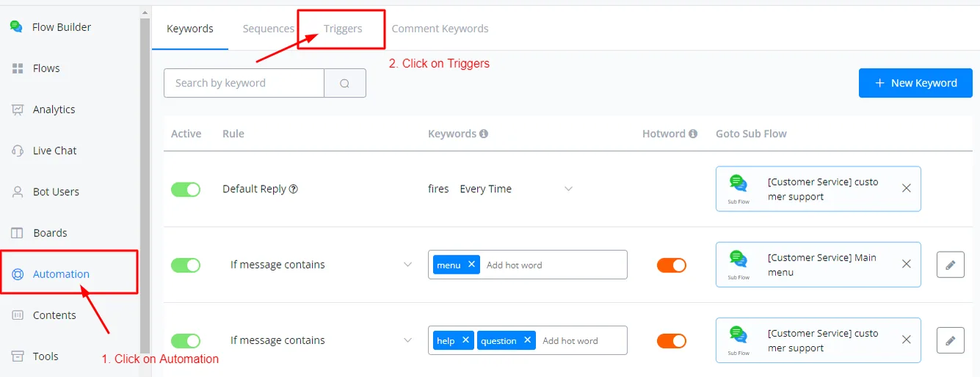980x377 pixels.
Task: Expand the menu rule condition dropdown
Action: (x=408, y=264)
